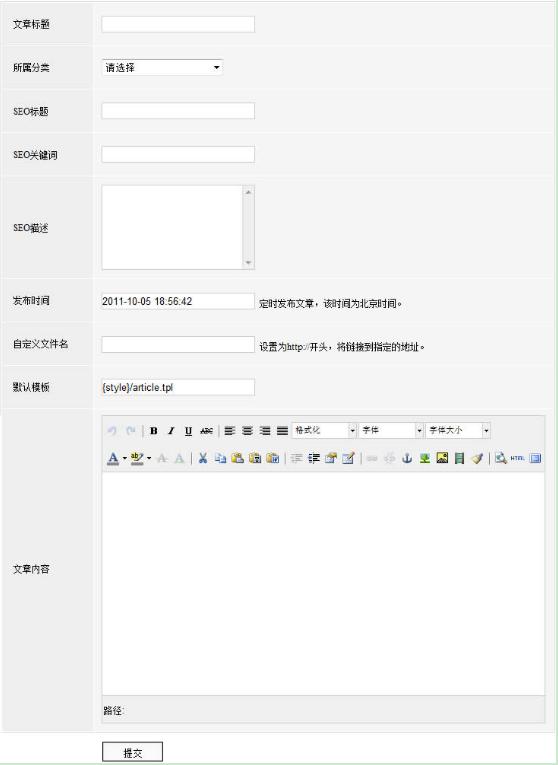
Task: Expand the 格式化 format dropdown
Action: click(324, 430)
